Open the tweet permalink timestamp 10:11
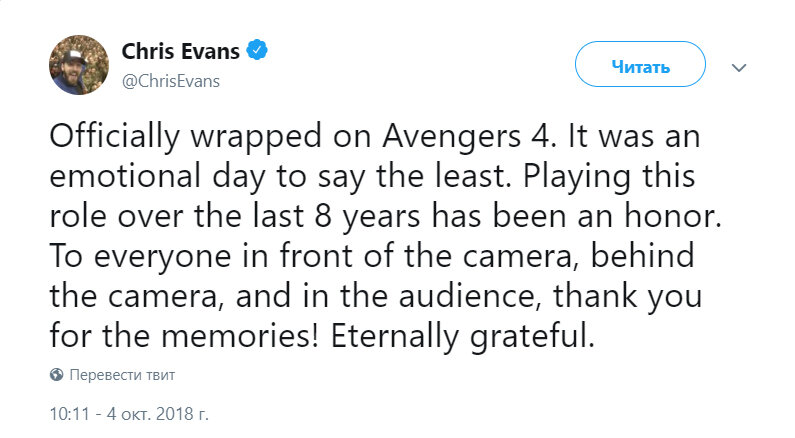 (69, 414)
